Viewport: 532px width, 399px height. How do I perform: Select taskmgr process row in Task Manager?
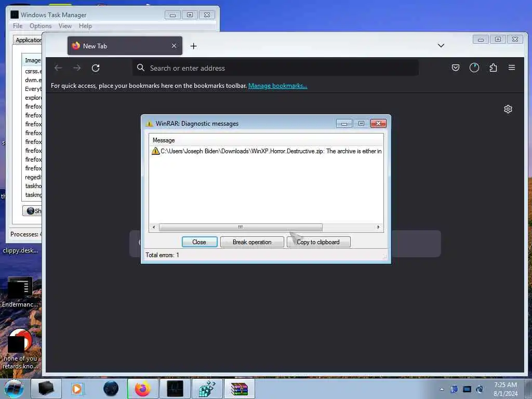pos(32,195)
